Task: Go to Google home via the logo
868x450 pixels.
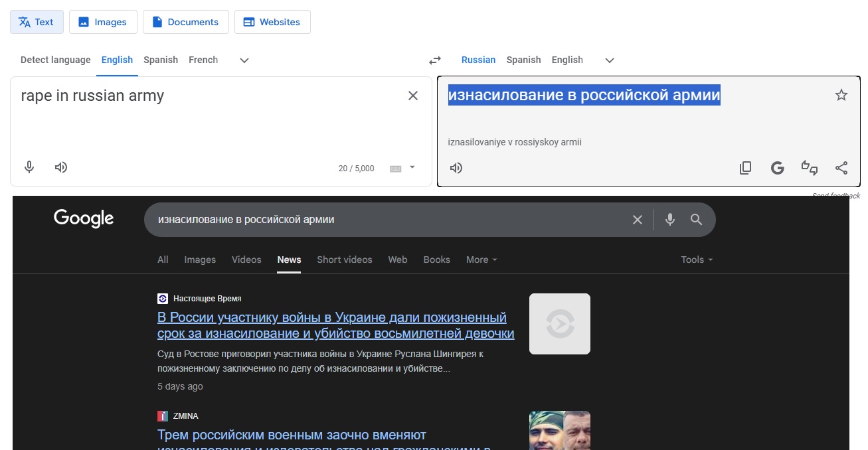Action: coord(84,218)
